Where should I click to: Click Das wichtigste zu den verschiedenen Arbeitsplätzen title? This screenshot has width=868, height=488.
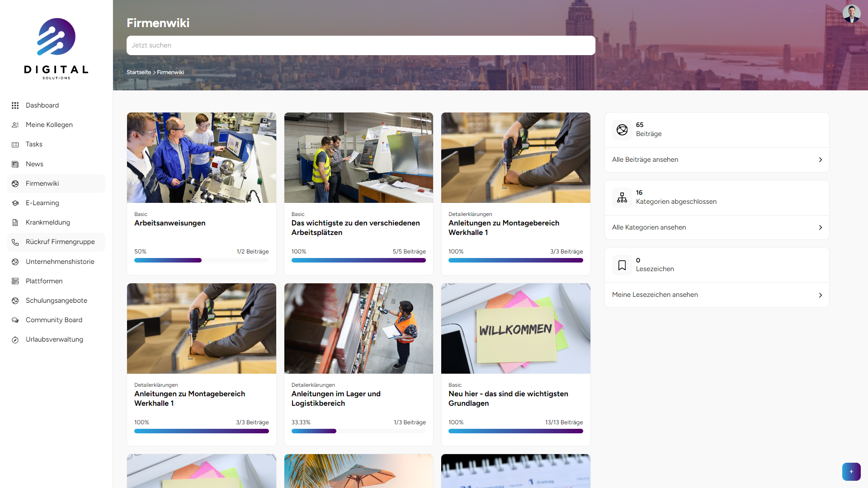[x=356, y=228]
